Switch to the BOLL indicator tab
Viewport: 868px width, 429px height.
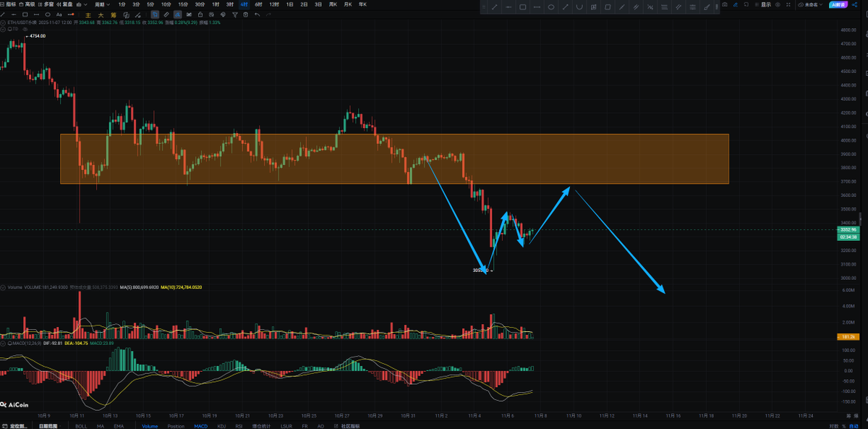(x=81, y=426)
